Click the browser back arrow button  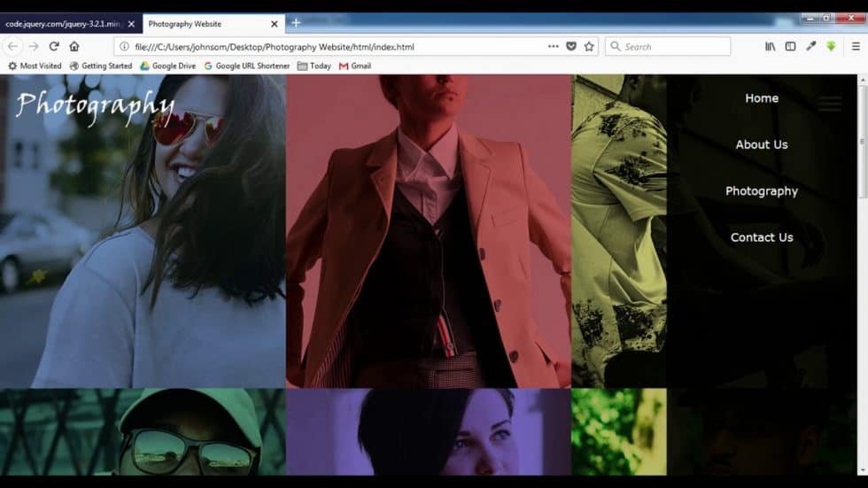13,47
